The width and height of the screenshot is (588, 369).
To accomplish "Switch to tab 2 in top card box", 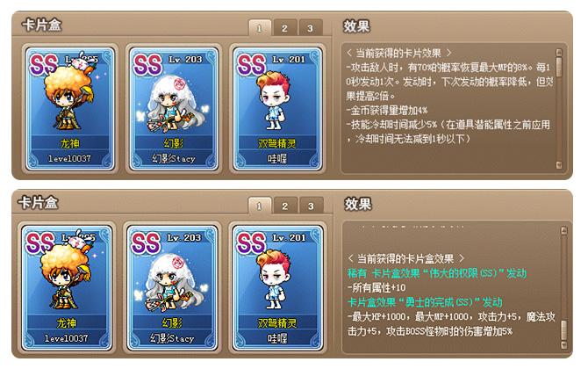I will click(284, 28).
